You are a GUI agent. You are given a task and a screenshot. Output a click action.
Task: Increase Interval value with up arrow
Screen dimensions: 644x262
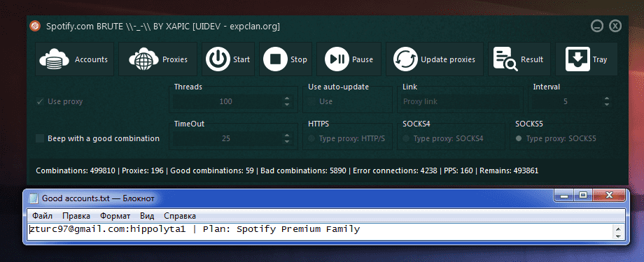click(x=607, y=99)
